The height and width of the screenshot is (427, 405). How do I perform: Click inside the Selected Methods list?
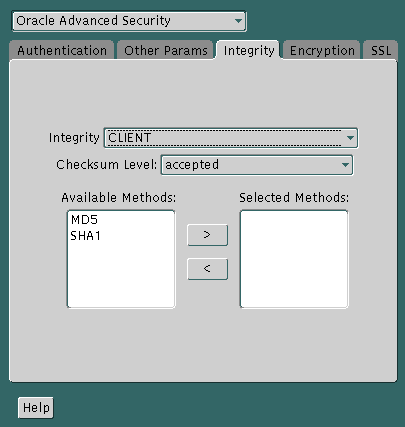point(294,259)
